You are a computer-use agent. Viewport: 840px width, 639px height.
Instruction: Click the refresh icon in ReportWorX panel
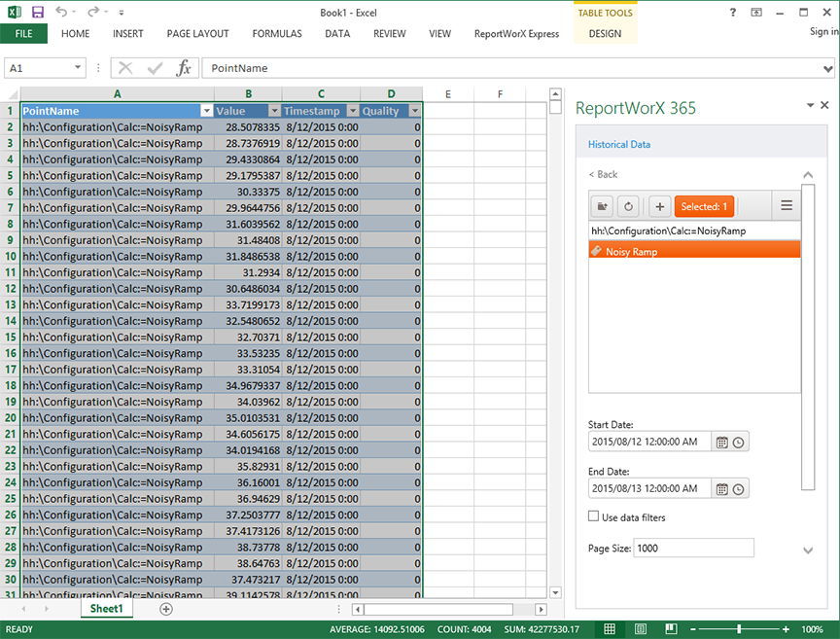click(x=628, y=206)
